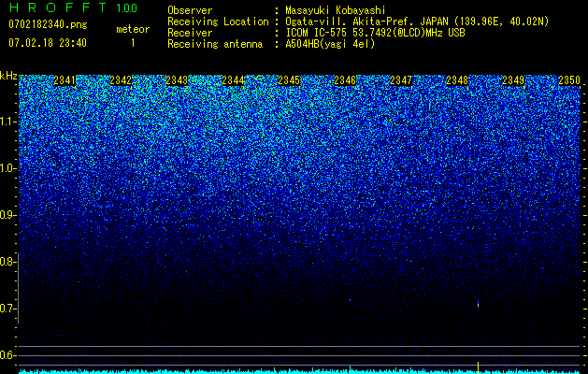Click the HROFFT 1.0.0 title text
Screen dimensions: 588x374
click(74, 7)
